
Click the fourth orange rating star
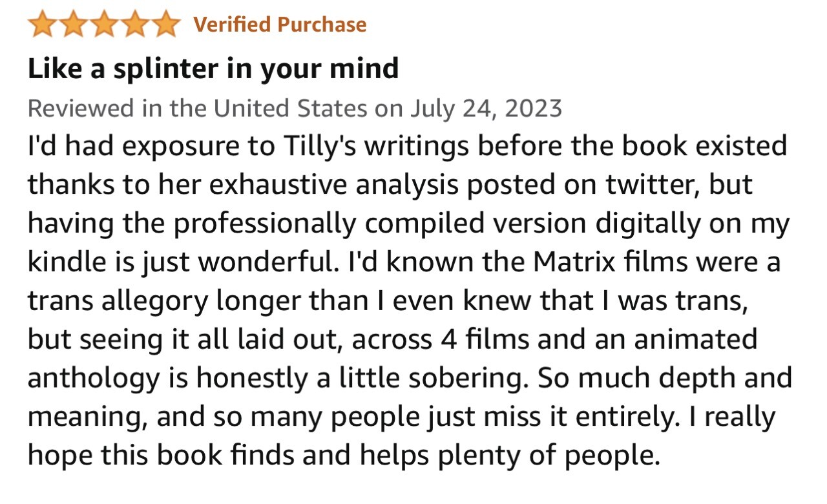click(134, 25)
